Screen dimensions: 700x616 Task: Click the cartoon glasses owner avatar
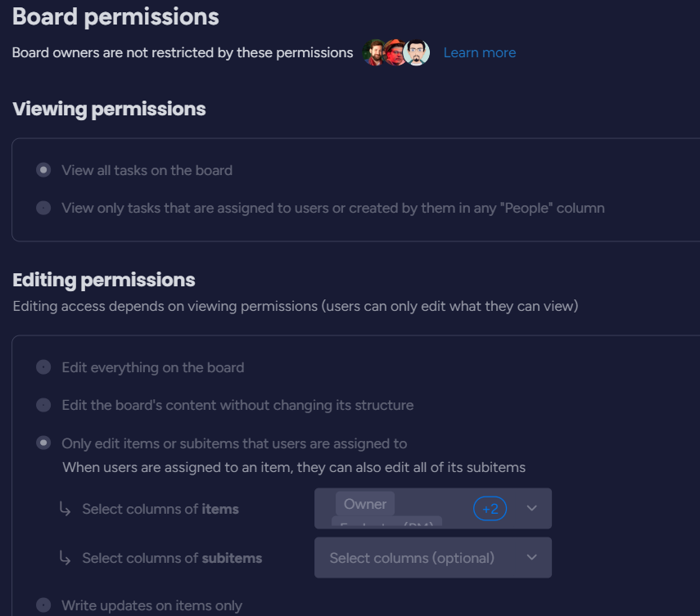click(417, 52)
